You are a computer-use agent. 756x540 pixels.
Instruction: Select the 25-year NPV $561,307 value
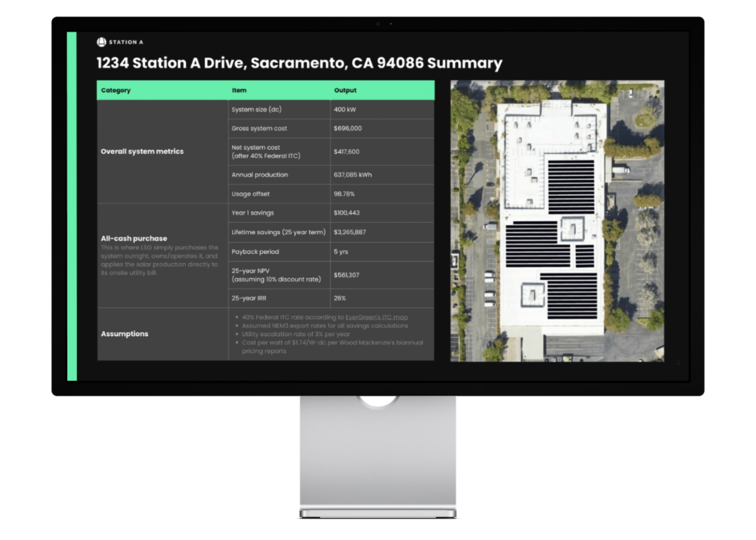click(347, 275)
